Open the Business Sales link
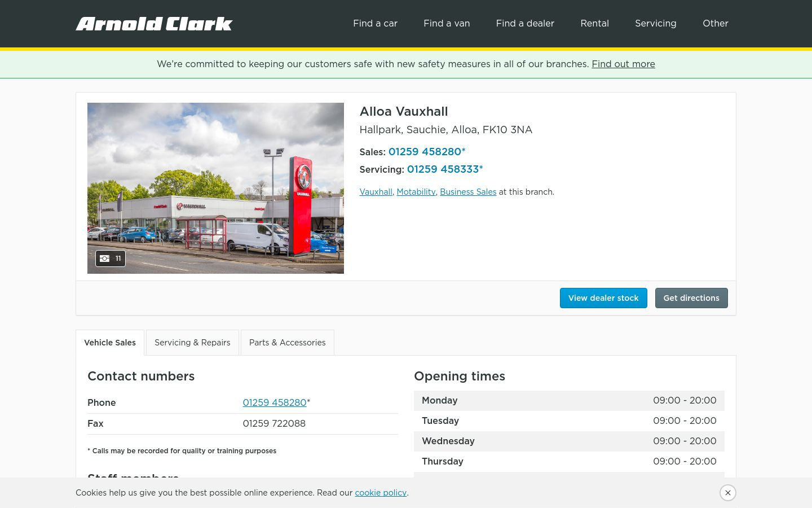This screenshot has width=812, height=508. pos(468,192)
